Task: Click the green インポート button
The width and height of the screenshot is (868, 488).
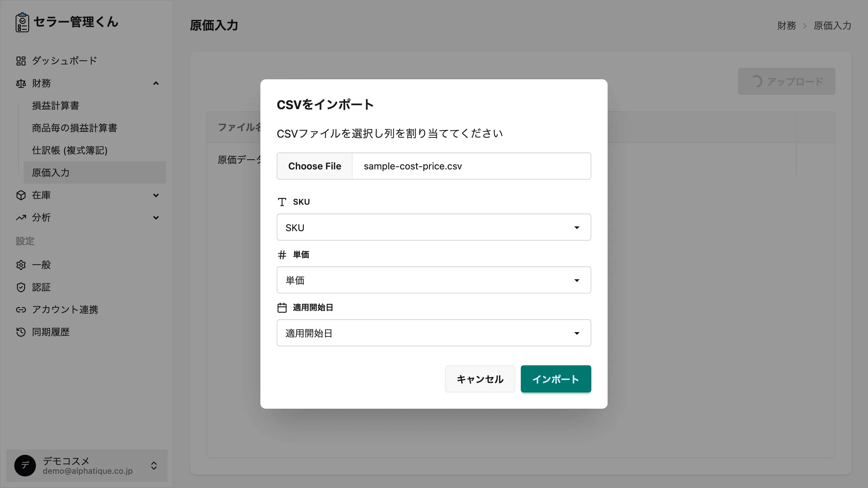Action: pyautogui.click(x=556, y=379)
